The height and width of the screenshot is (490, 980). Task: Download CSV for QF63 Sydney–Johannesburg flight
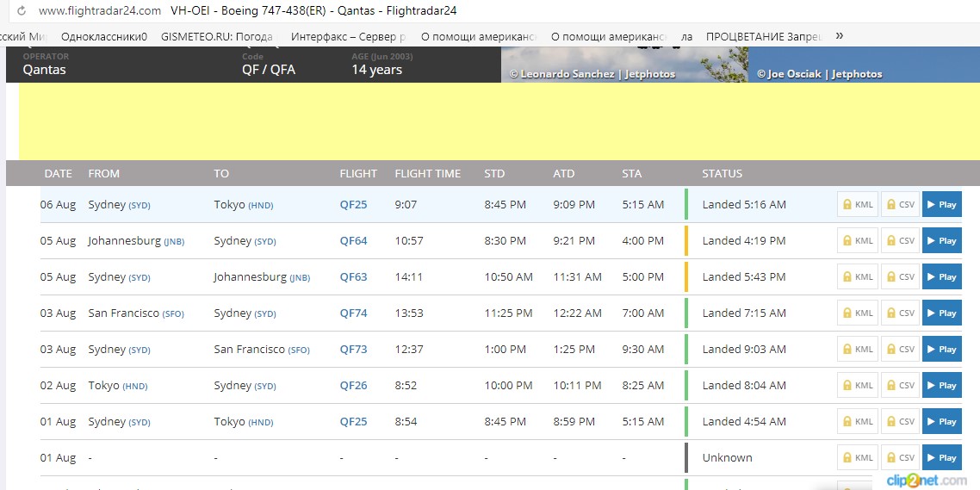(x=900, y=277)
